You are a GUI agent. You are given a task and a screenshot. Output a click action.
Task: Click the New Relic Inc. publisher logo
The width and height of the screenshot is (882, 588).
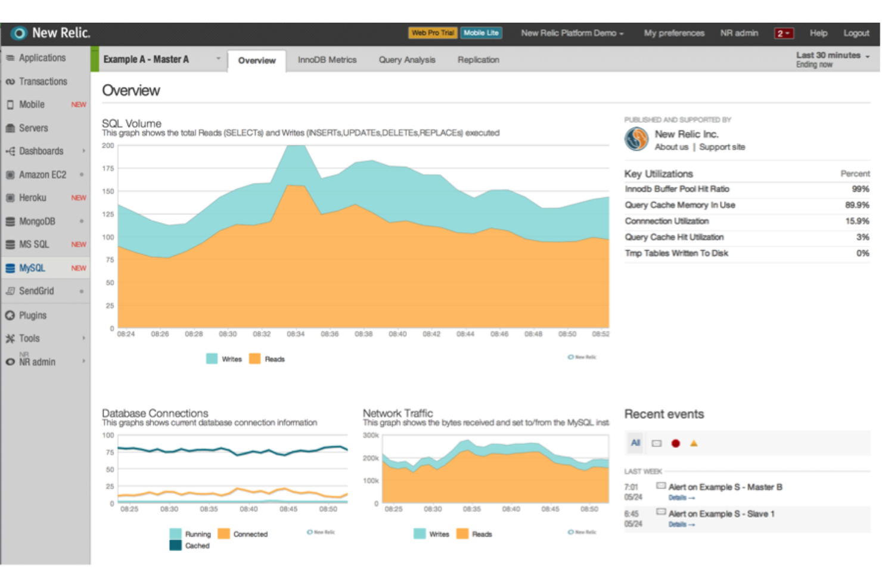[636, 139]
